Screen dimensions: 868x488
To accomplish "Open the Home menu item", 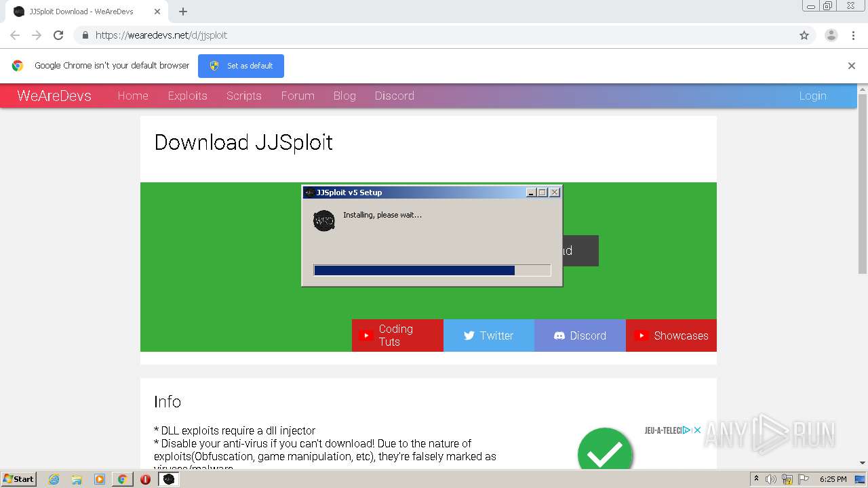I will click(x=133, y=96).
